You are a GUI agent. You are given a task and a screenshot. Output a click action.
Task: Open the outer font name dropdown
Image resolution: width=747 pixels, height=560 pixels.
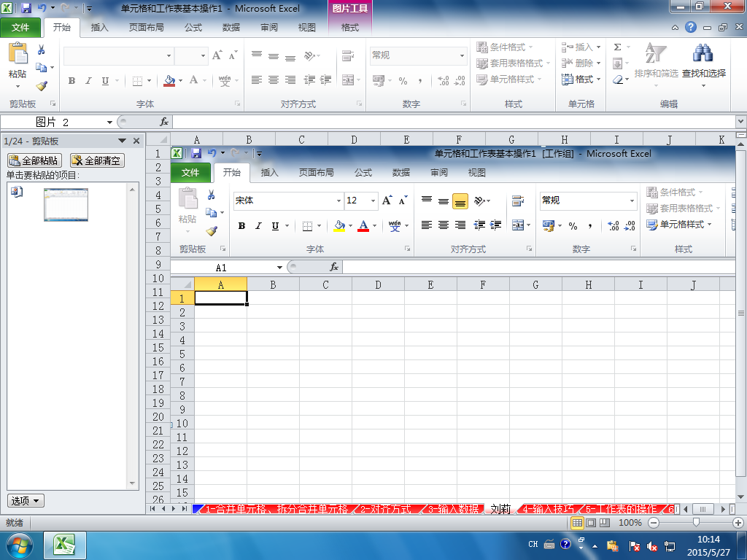click(x=169, y=55)
